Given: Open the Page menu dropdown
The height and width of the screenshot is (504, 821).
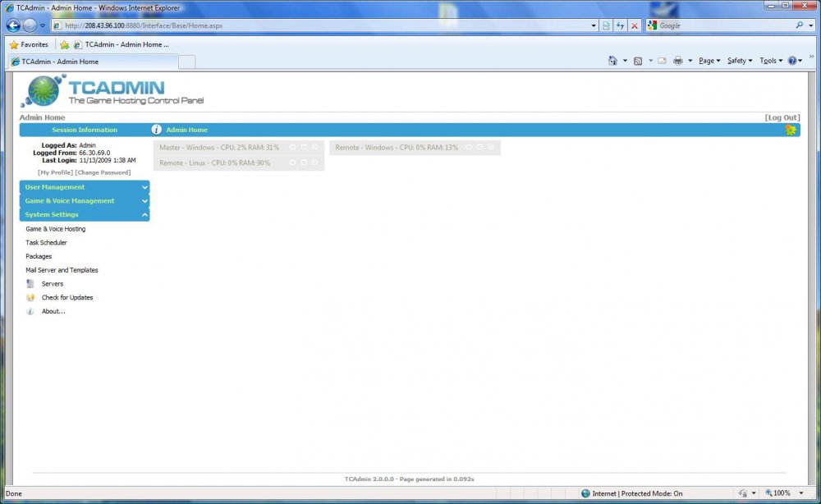Looking at the screenshot, I should [x=709, y=61].
